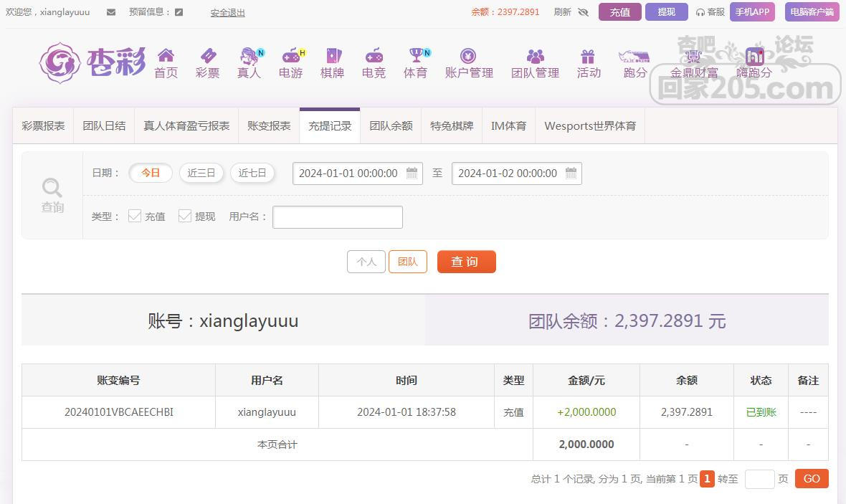Click the 提现 withdraw button
The width and height of the screenshot is (846, 504).
pyautogui.click(x=666, y=12)
